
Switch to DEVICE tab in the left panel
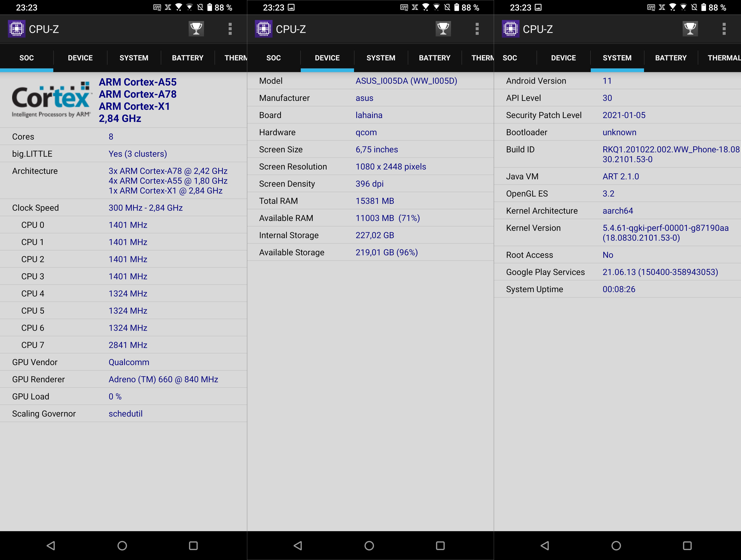[x=80, y=58]
